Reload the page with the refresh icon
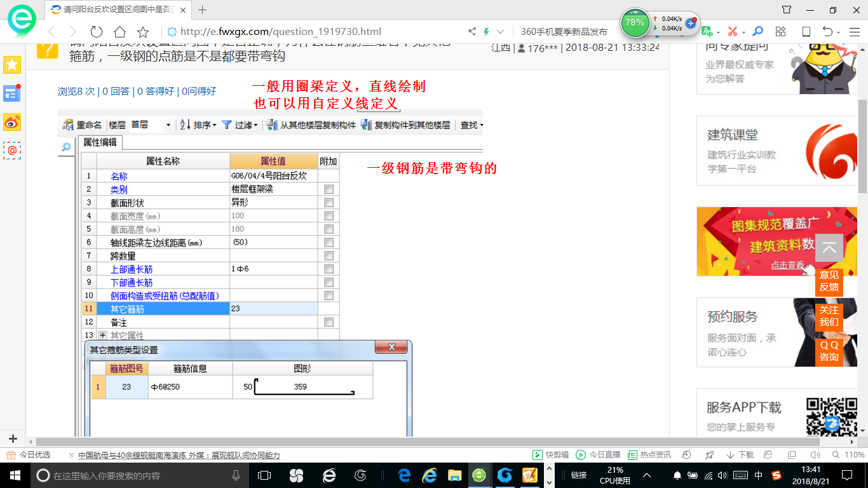This screenshot has height=488, width=868. click(97, 32)
